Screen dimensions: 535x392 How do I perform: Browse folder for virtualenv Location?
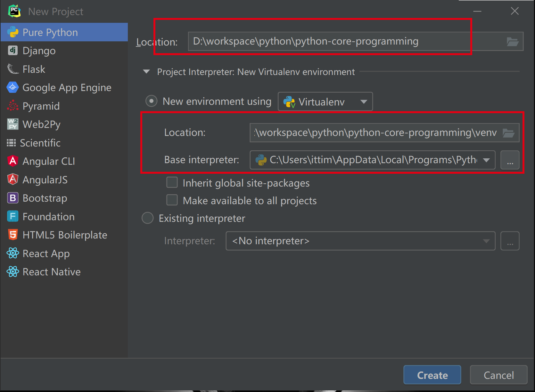508,133
